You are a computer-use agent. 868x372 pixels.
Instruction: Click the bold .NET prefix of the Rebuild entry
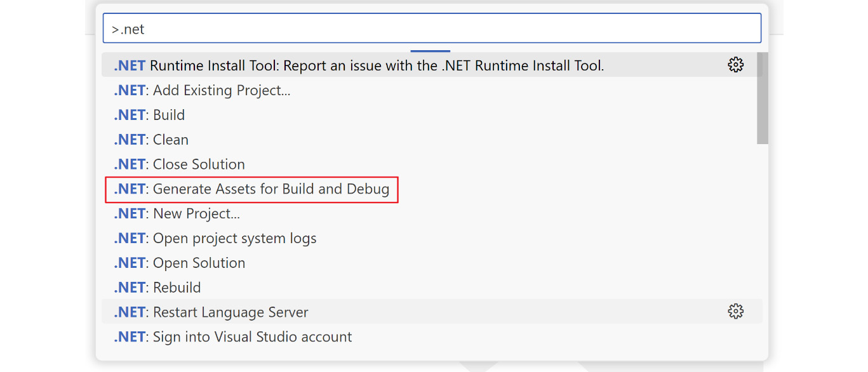pos(130,288)
